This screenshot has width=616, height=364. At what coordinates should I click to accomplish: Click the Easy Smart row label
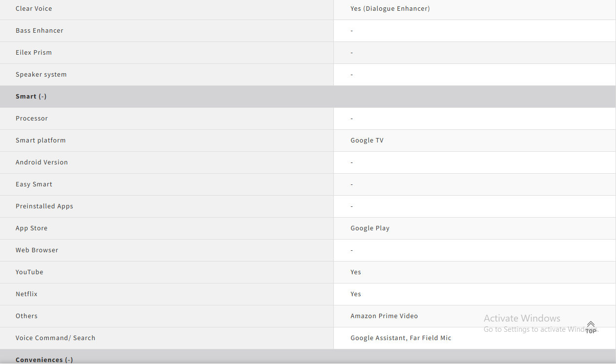34,184
